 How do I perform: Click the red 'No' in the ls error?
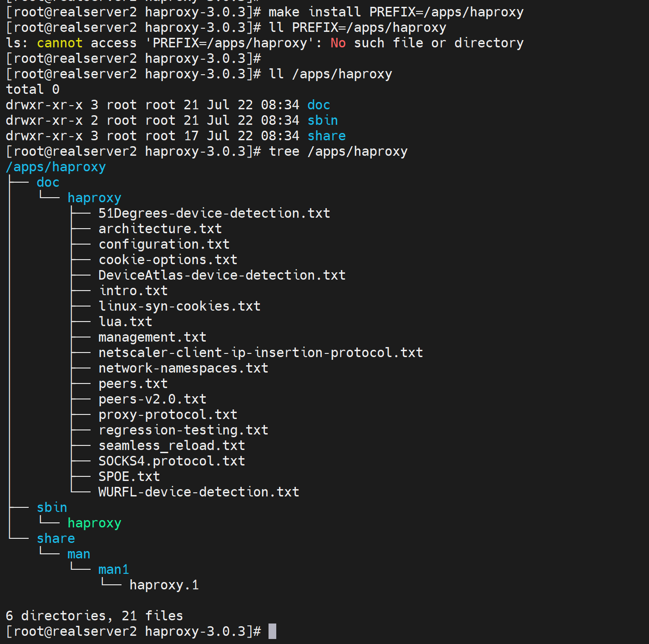pos(338,43)
